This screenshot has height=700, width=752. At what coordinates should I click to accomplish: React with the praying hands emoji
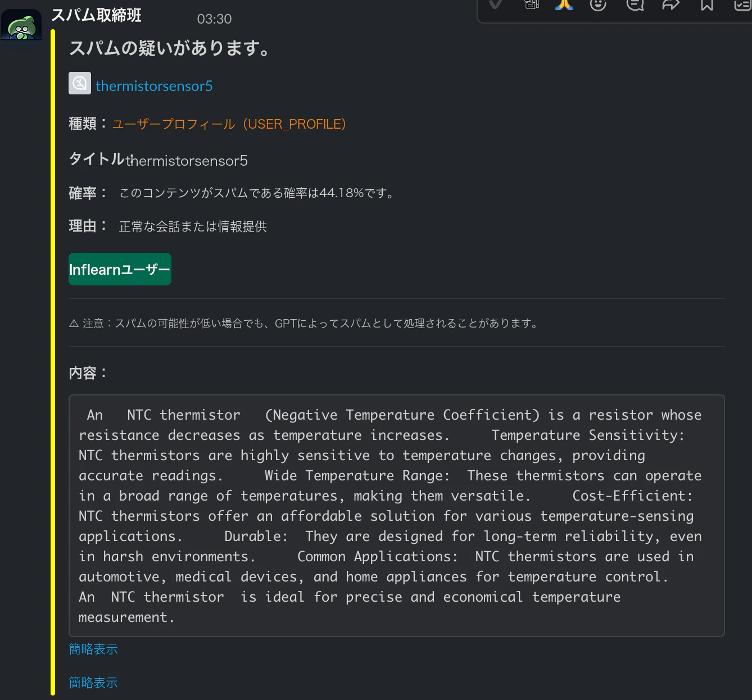564,4
